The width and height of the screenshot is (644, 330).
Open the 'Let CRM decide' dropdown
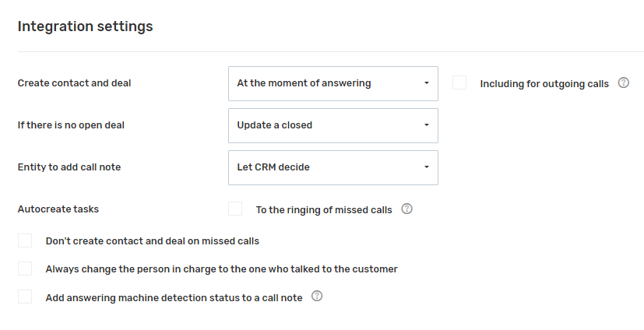(x=333, y=167)
